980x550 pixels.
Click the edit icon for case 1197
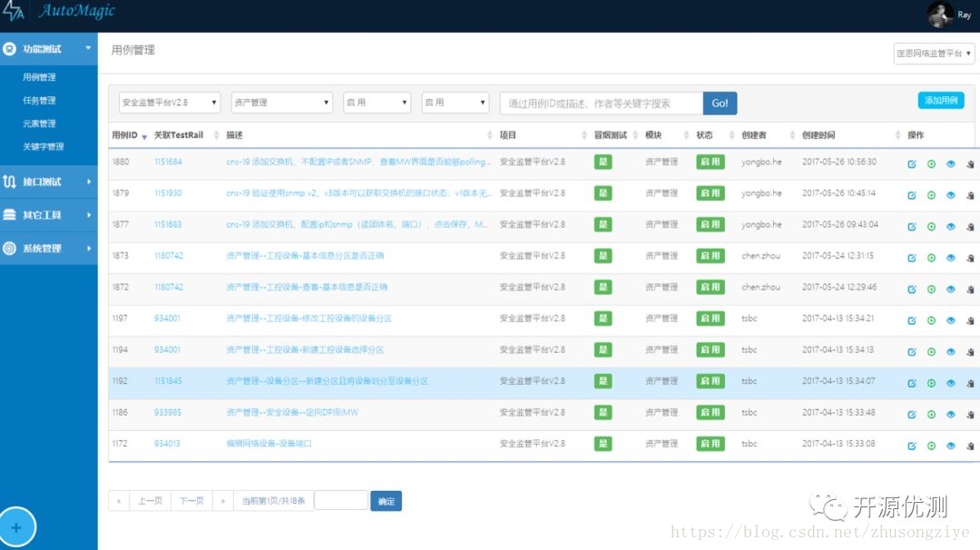912,320
